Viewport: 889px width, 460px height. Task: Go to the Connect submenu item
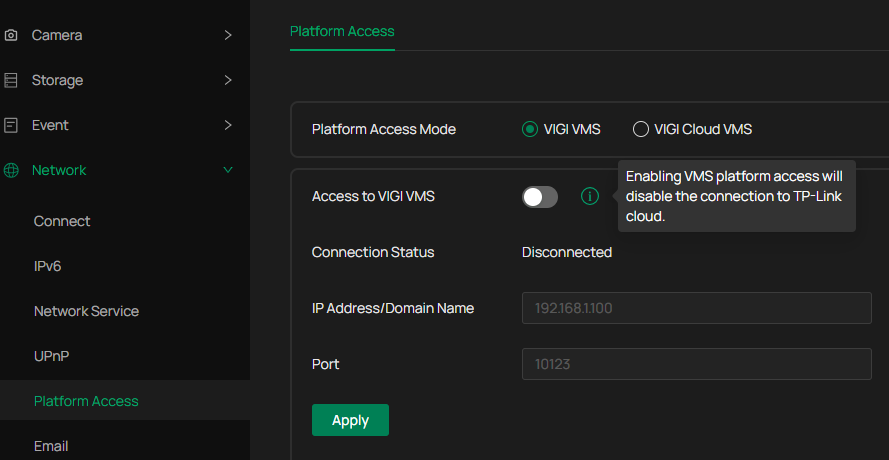click(62, 221)
